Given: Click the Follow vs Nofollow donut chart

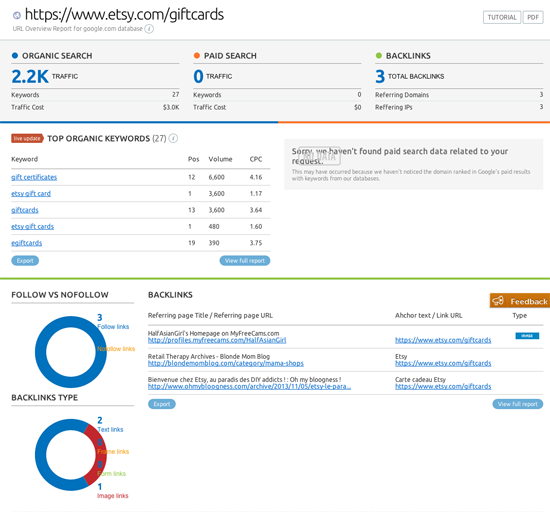Looking at the screenshot, I should (71, 352).
